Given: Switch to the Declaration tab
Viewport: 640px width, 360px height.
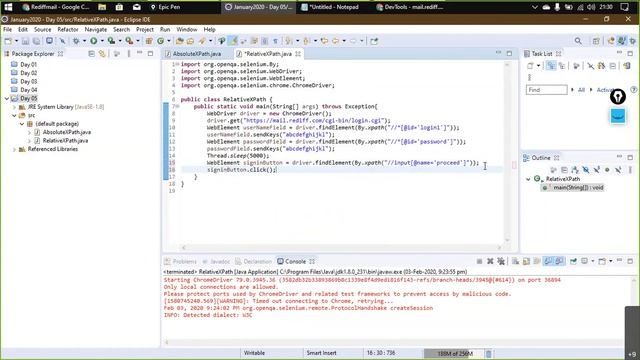Looking at the screenshot, I should tap(253, 262).
